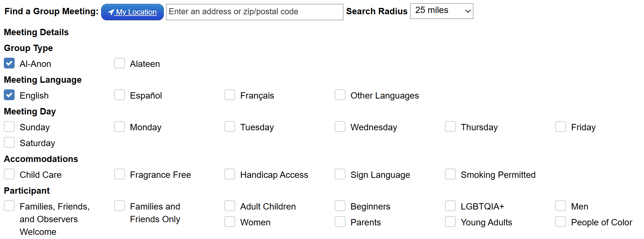This screenshot has height=239, width=644.
Task: Enable the Saturday checkbox
Action: tap(9, 143)
